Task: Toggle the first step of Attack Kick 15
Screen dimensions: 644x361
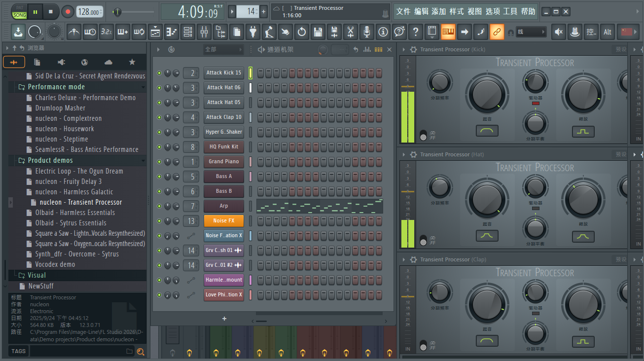Action: click(x=260, y=73)
